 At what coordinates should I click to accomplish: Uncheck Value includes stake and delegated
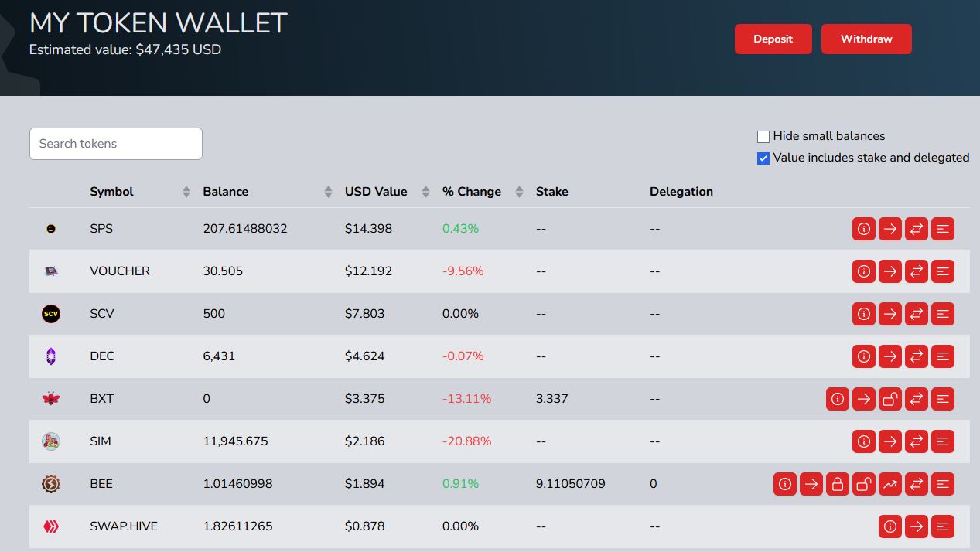point(763,158)
